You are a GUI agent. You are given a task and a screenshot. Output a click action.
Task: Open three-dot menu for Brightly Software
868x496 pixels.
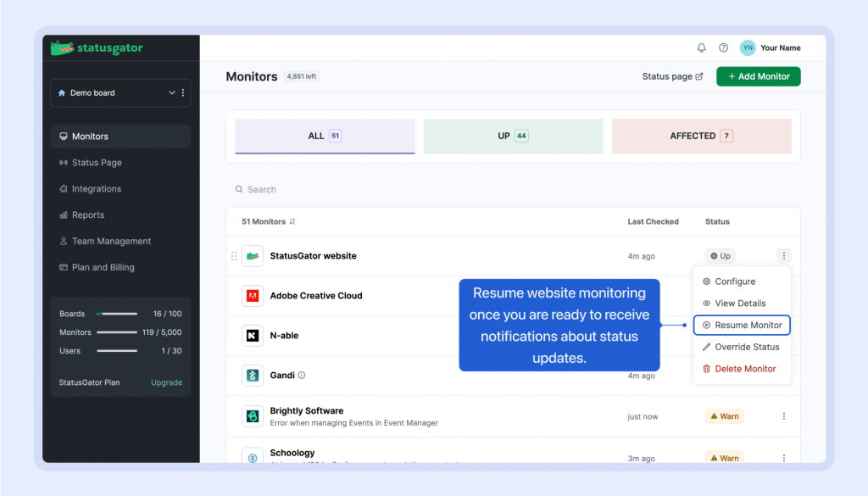(x=783, y=416)
